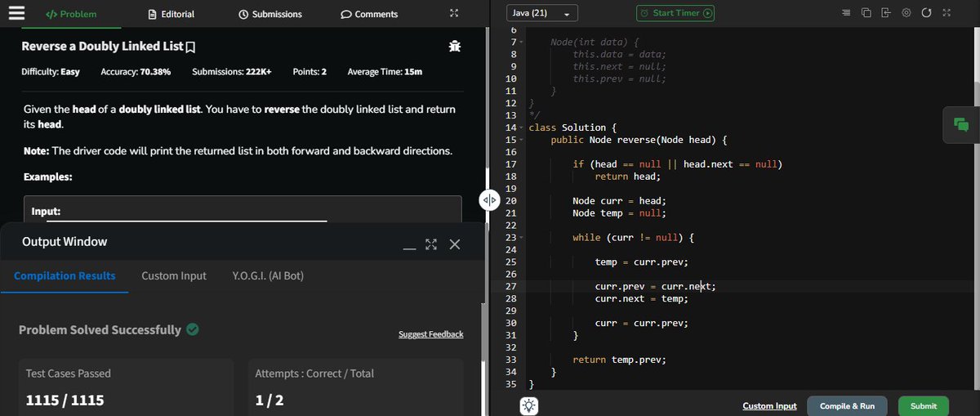Bookmark the Reverse a Doubly Linked List problem

pyautogui.click(x=190, y=47)
